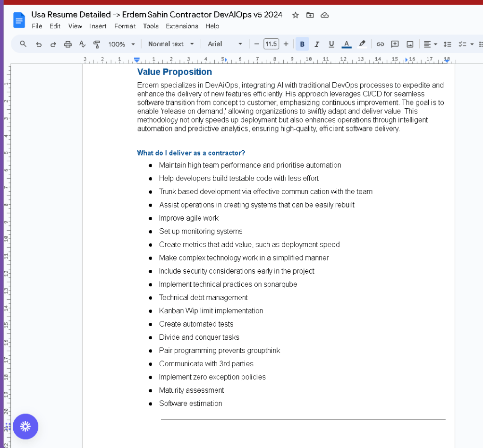Add a comment
The width and height of the screenshot is (483, 448).
coord(395,44)
